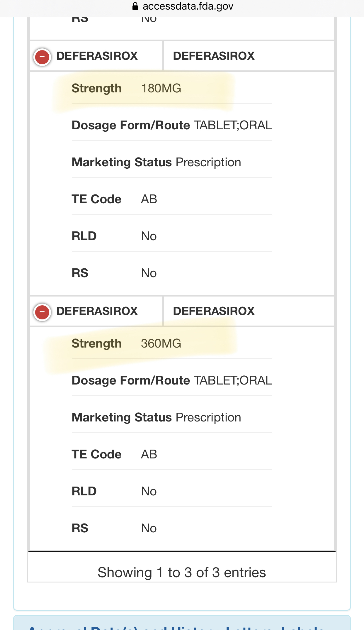Select the drug name cell above 180MG strength

click(x=97, y=56)
